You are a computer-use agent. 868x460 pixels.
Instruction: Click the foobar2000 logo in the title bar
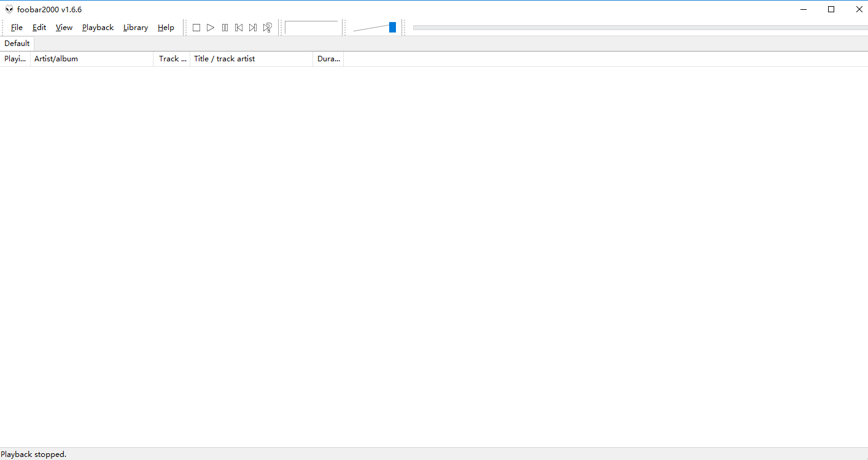click(x=9, y=9)
